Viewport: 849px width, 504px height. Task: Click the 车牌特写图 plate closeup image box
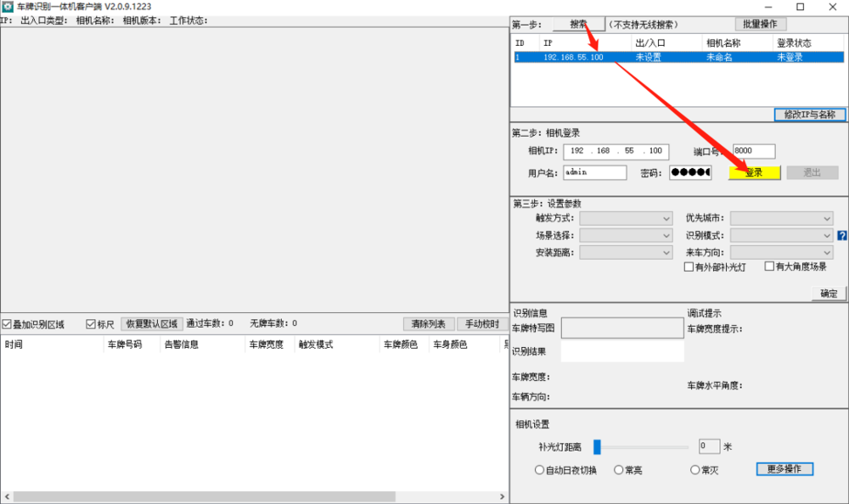pos(622,328)
